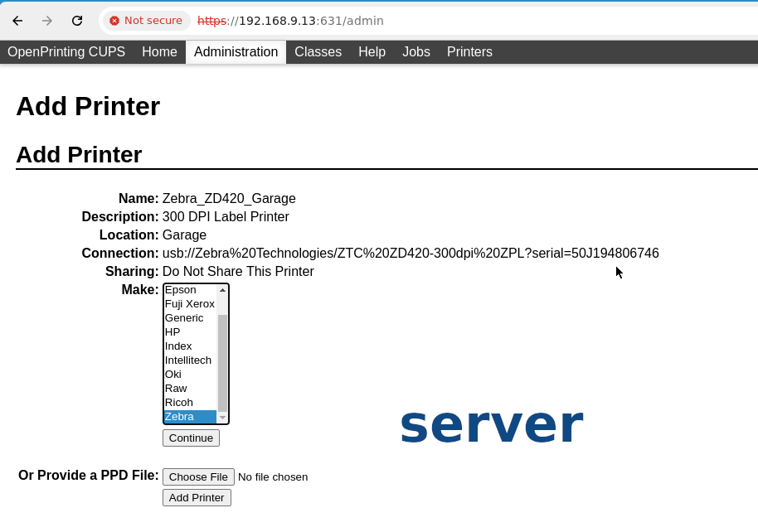Choose Generic from the Make list
The image size is (758, 532).
(184, 318)
